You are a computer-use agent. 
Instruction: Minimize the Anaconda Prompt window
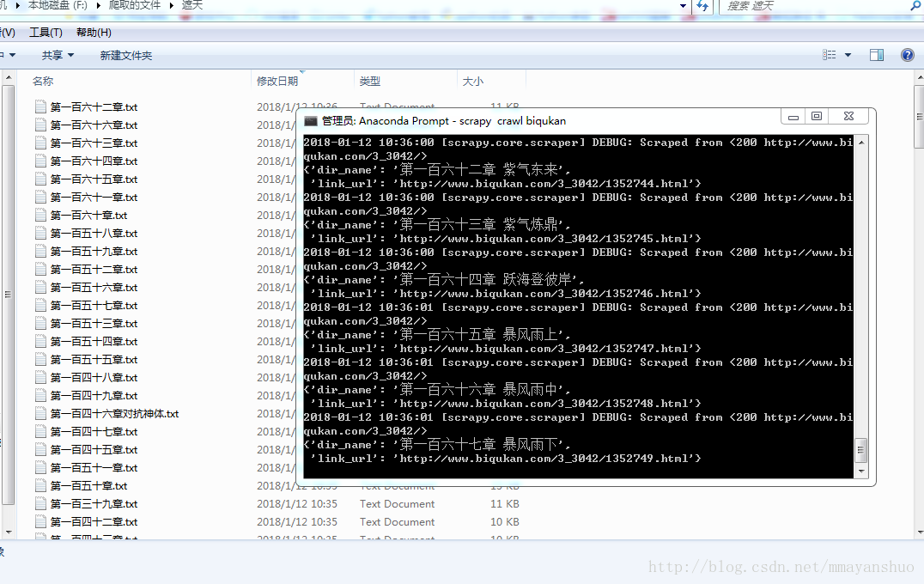pos(793,117)
